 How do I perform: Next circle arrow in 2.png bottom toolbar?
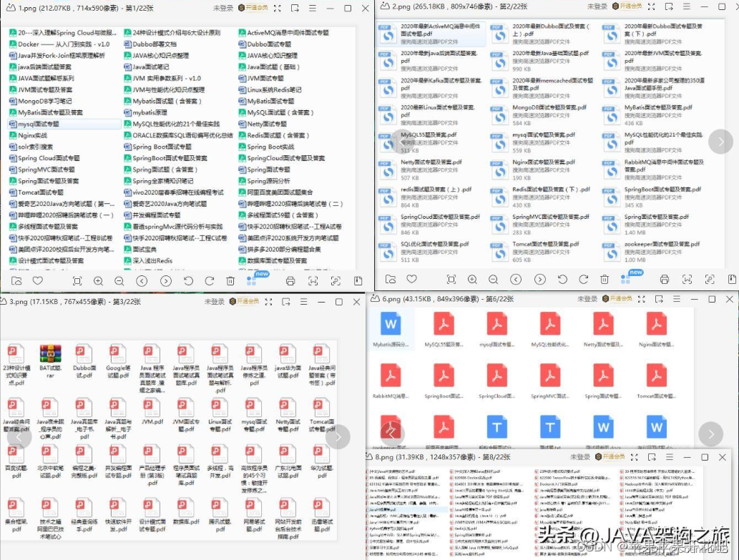pyautogui.click(x=540, y=280)
